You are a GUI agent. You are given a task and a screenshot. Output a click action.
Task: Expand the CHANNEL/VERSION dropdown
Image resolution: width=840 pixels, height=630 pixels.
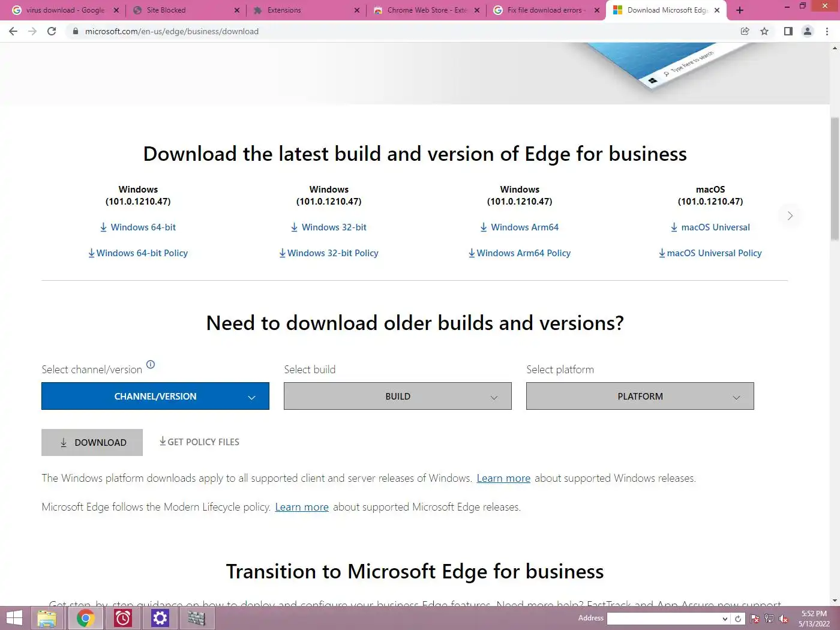click(x=155, y=396)
